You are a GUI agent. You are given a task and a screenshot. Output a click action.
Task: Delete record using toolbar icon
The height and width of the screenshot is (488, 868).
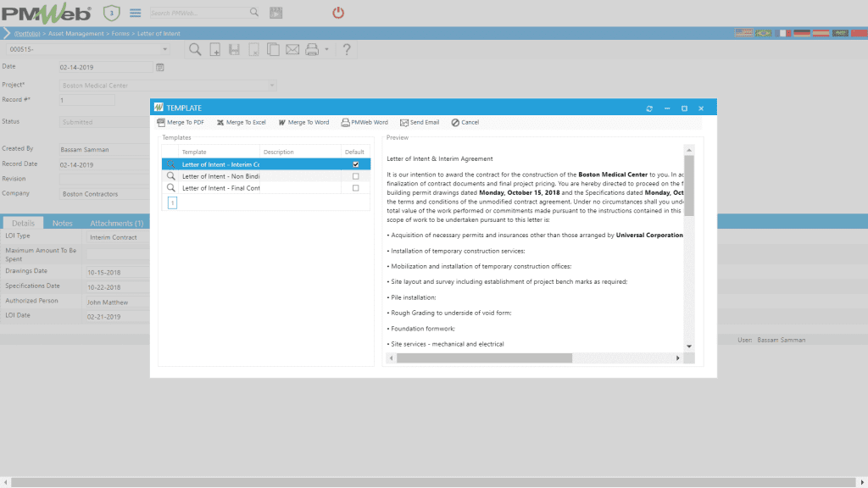[x=253, y=50]
